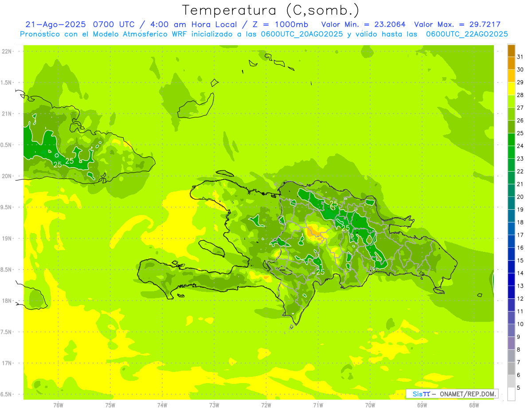This screenshot has height=411, width=532.
Task: Click the gray legend swatch between 7 and 8
Action: 511,356
